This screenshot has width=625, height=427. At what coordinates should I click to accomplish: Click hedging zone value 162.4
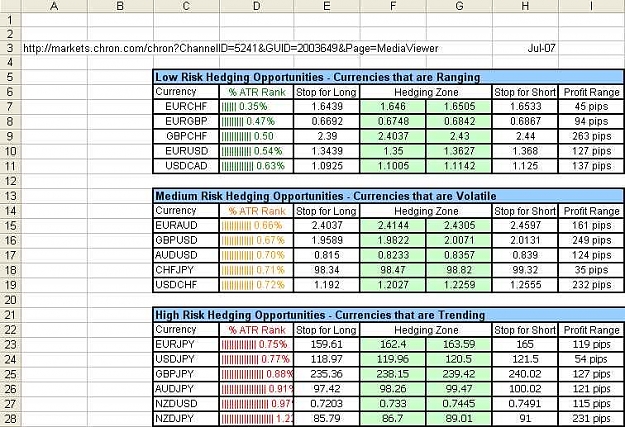(393, 344)
